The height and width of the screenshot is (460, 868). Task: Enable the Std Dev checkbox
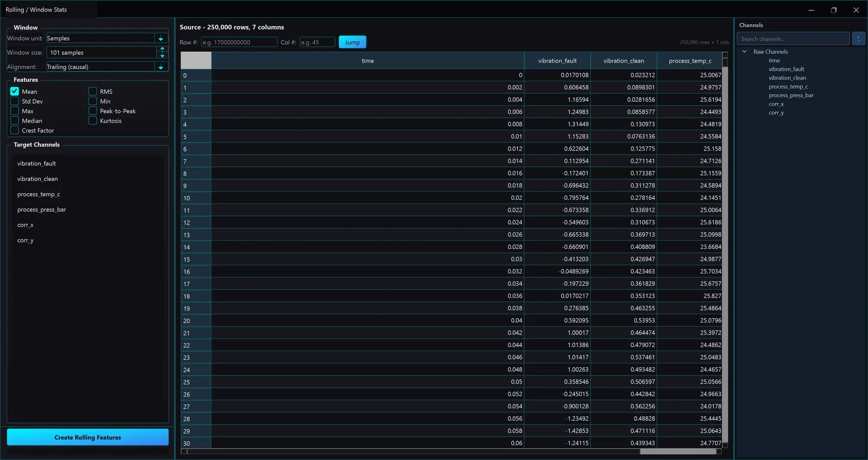pos(15,101)
